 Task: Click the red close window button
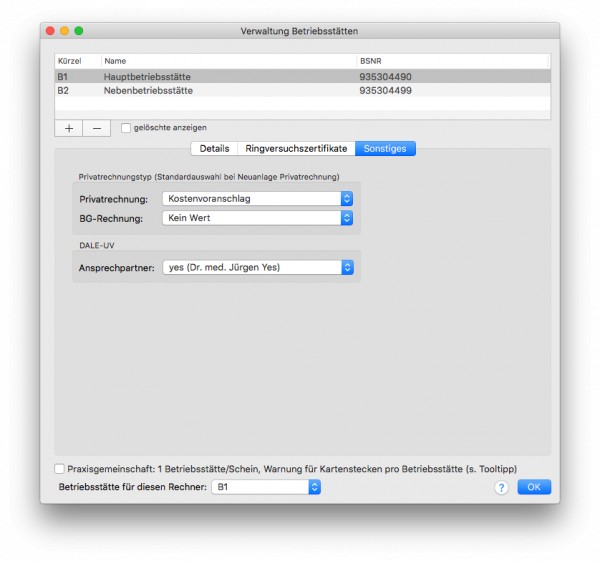[50, 31]
